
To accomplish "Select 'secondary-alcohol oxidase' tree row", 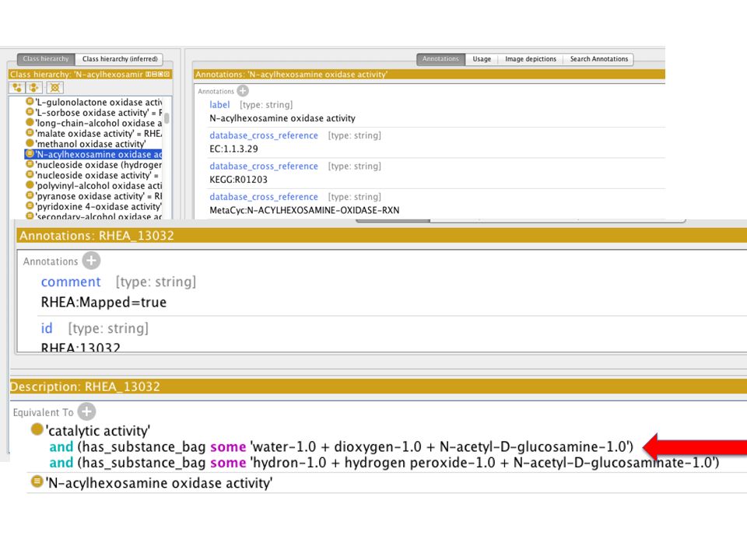I will (94, 216).
